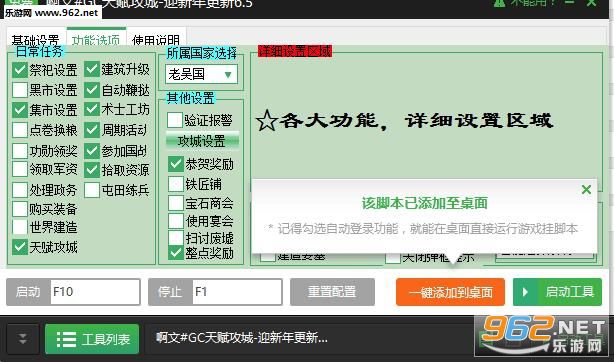
Task: Check 扫讨废墟 checkbox
Action: point(176,238)
